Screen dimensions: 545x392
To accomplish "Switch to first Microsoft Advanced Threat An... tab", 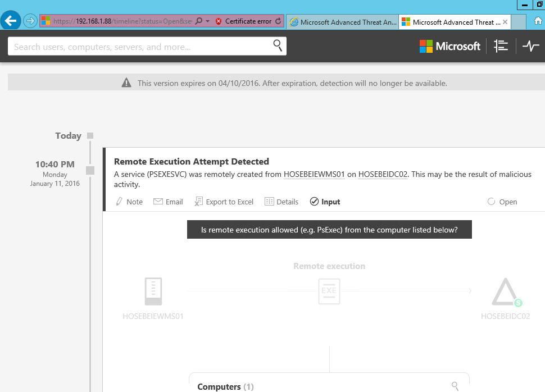I will [x=343, y=22].
